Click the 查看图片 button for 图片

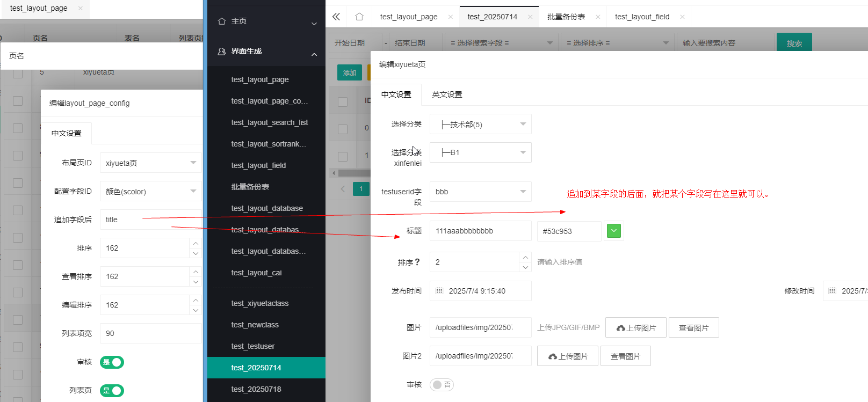pyautogui.click(x=693, y=328)
